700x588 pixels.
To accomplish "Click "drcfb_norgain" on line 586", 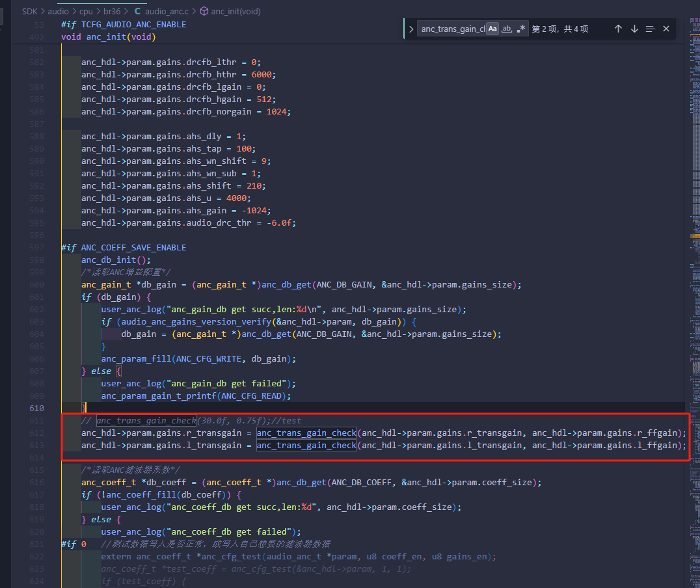I will click(219, 112).
